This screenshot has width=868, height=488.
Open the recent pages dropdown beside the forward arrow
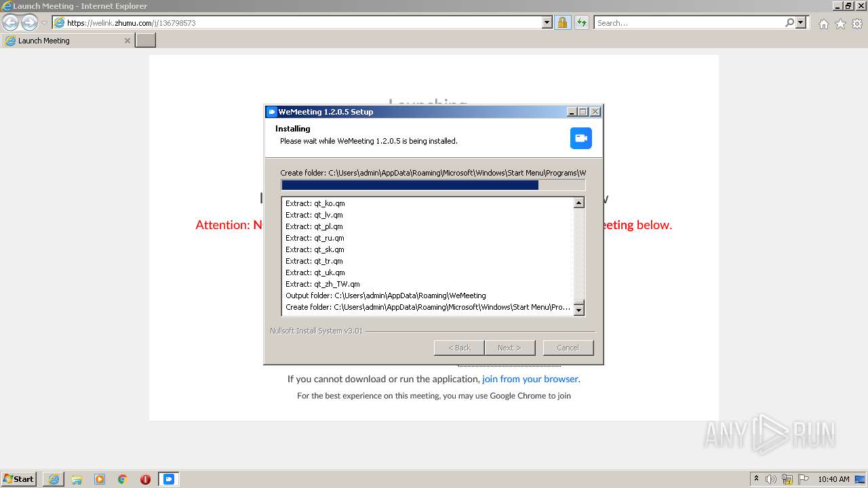coord(44,23)
